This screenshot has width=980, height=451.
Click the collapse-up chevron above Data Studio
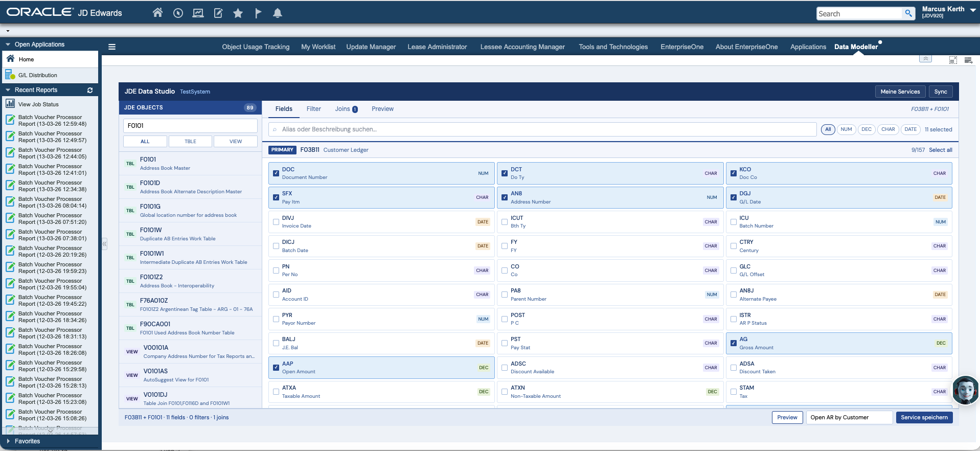tap(925, 59)
